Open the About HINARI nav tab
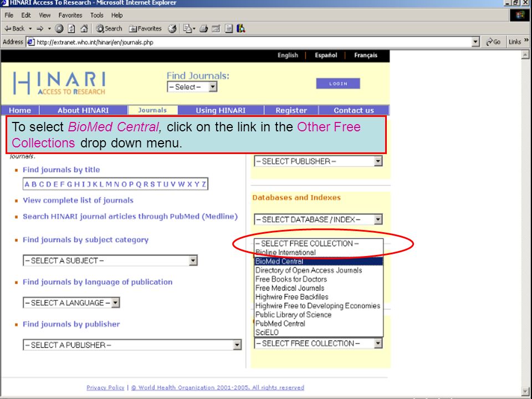Image resolution: width=532 pixels, height=399 pixels. (x=83, y=110)
